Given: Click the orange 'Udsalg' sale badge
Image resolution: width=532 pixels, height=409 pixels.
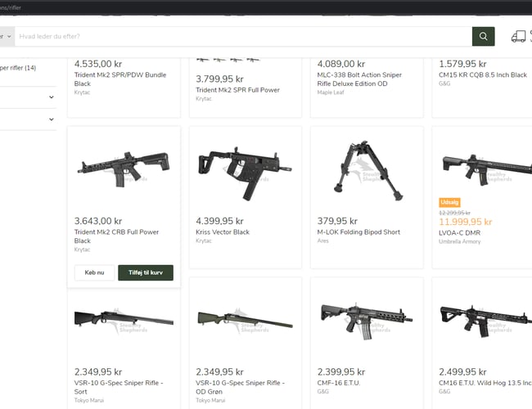Looking at the screenshot, I should pos(449,202).
